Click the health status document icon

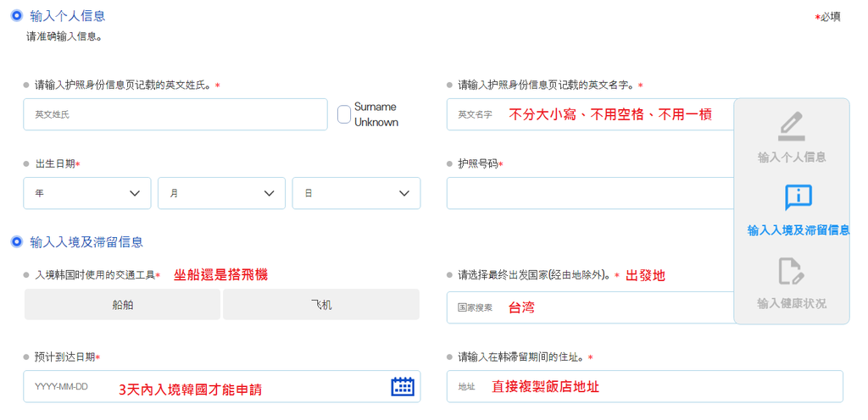click(x=791, y=272)
